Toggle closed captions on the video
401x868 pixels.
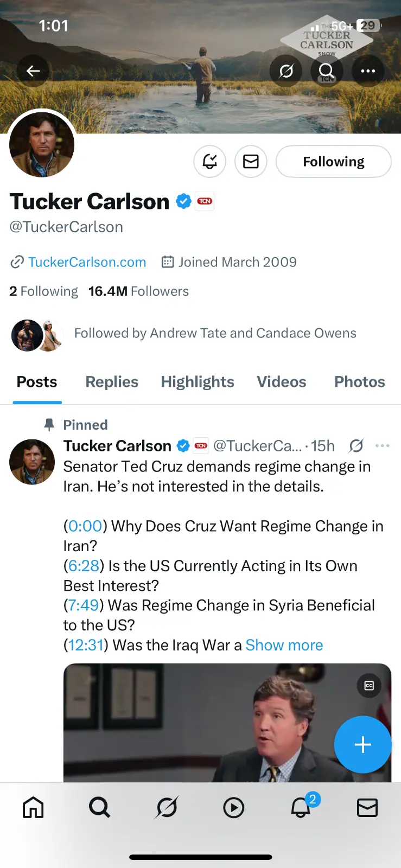(369, 686)
